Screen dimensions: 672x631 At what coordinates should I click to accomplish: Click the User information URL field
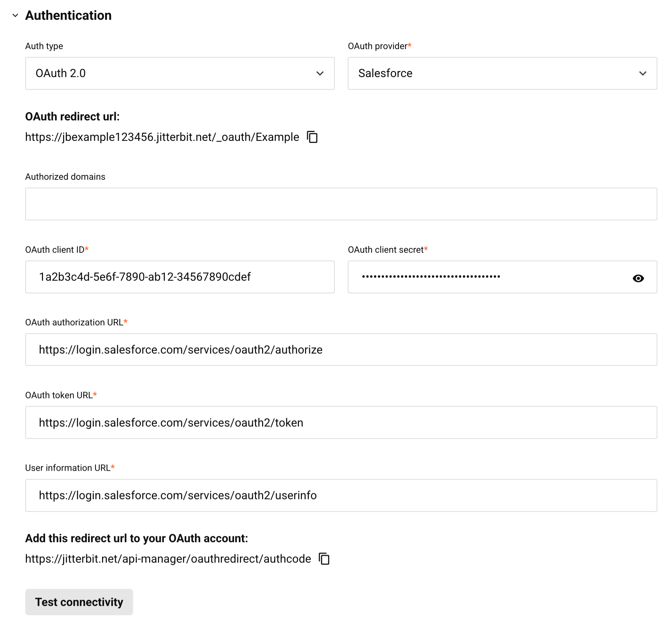(x=341, y=495)
